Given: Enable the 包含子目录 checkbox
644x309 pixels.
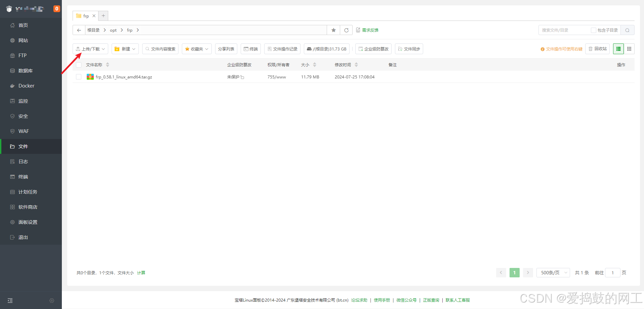Looking at the screenshot, I should coord(594,30).
